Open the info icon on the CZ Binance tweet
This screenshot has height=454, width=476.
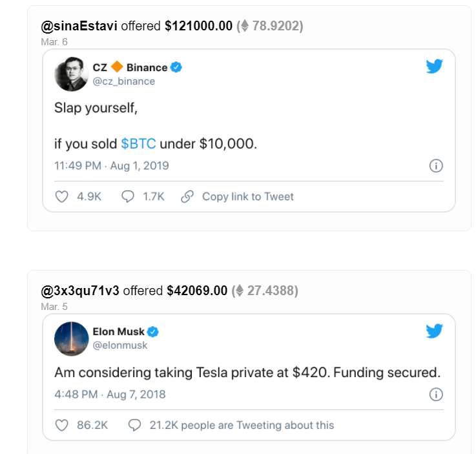coord(436,166)
